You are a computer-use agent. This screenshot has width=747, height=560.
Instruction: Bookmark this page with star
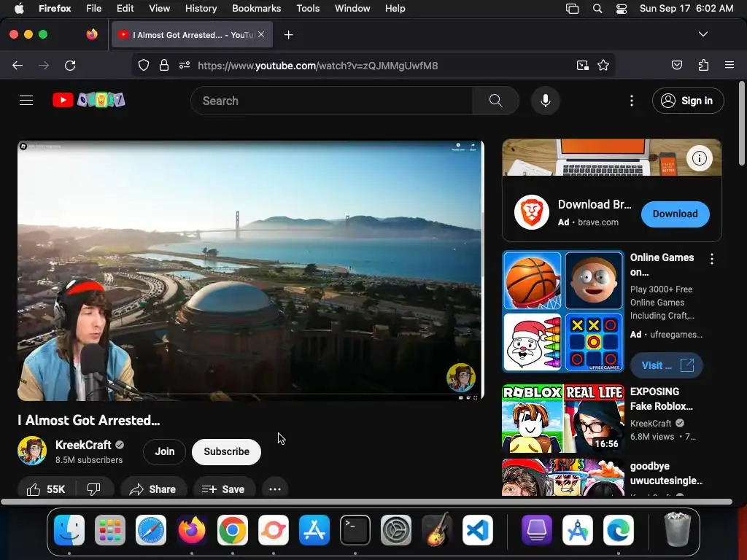tap(603, 65)
